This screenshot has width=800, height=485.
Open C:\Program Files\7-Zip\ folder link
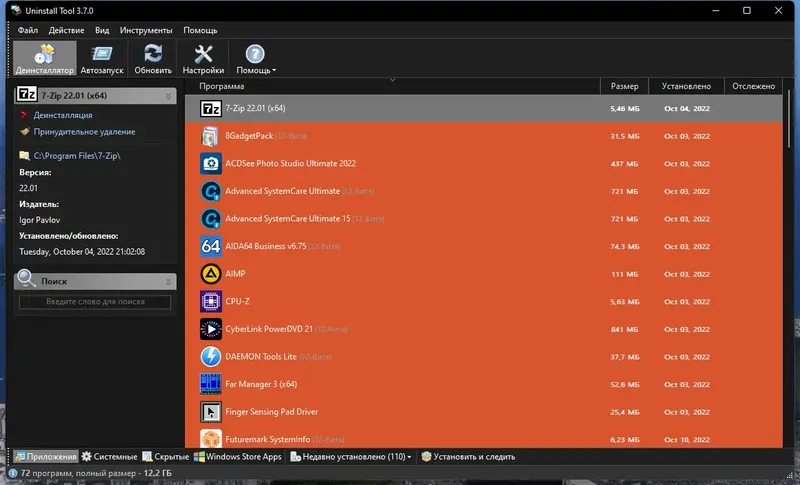click(77, 156)
